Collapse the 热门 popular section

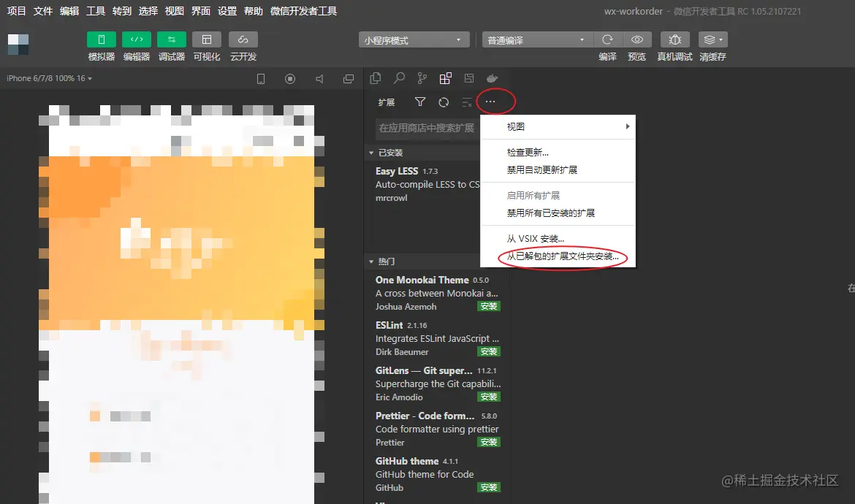point(422,261)
